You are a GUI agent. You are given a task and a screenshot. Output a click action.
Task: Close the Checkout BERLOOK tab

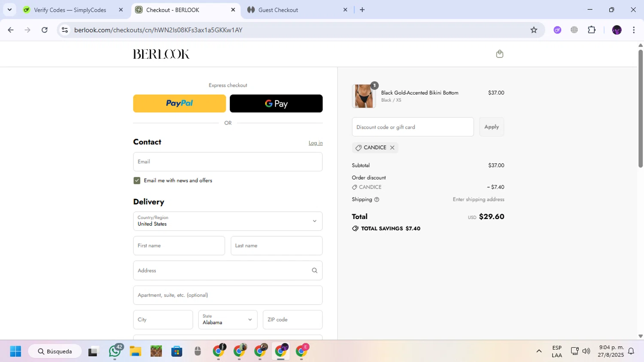pyautogui.click(x=233, y=10)
